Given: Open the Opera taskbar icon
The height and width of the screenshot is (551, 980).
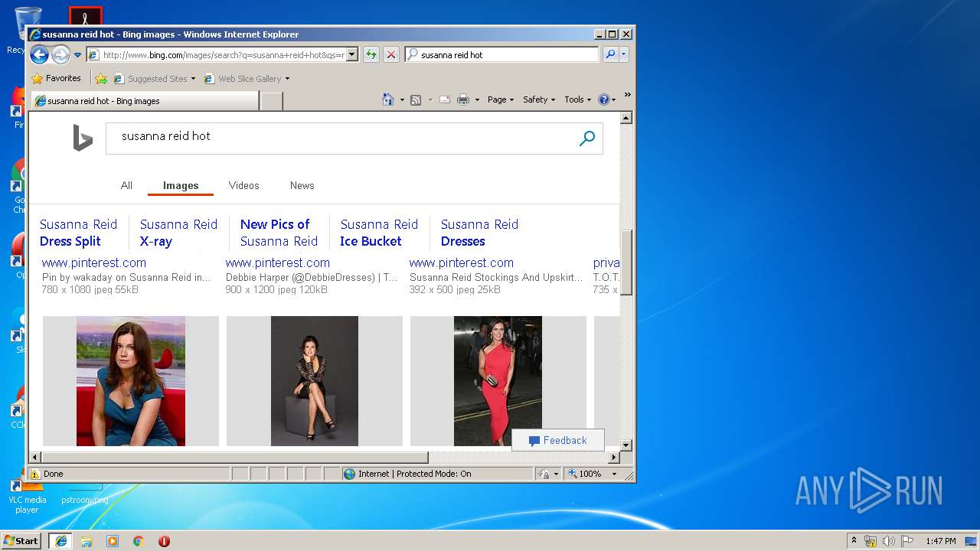Looking at the screenshot, I should click(164, 541).
